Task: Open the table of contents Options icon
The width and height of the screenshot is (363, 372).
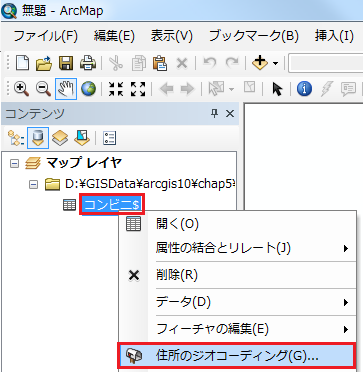Action: tap(109, 137)
